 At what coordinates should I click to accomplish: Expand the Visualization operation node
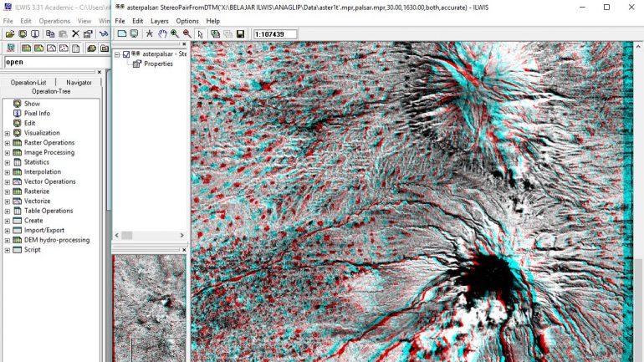click(x=7, y=133)
